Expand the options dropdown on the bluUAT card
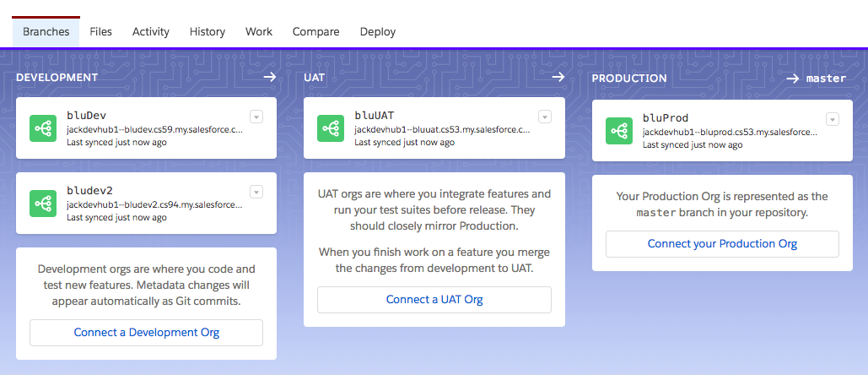This screenshot has width=868, height=375. tap(545, 117)
